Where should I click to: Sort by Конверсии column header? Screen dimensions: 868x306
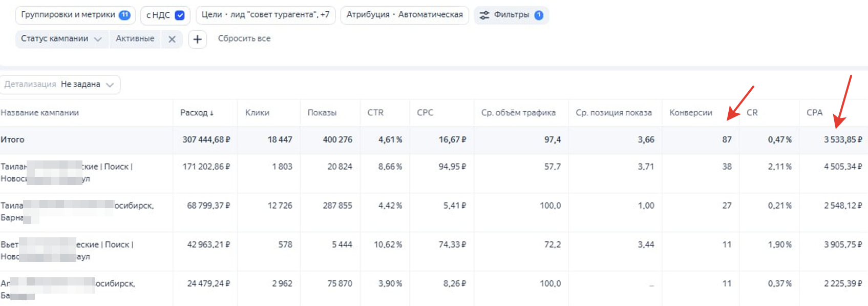[x=690, y=113]
